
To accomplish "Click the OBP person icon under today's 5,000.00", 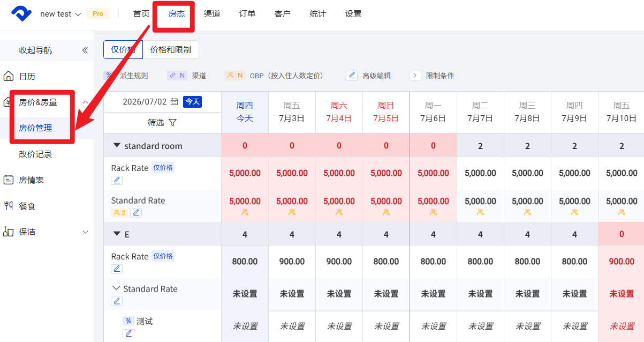I will 245,212.
